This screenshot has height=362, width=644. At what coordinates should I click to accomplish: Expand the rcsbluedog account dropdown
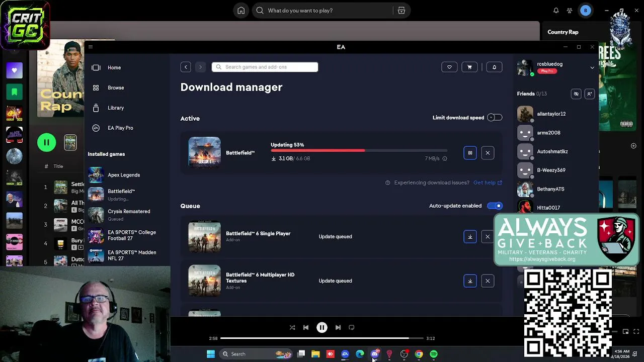[592, 67]
